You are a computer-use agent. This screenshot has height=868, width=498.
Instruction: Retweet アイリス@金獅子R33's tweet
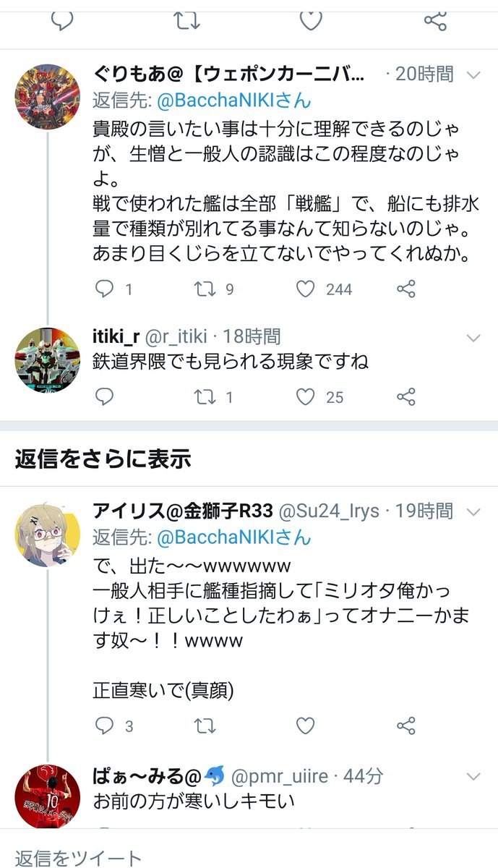click(205, 726)
